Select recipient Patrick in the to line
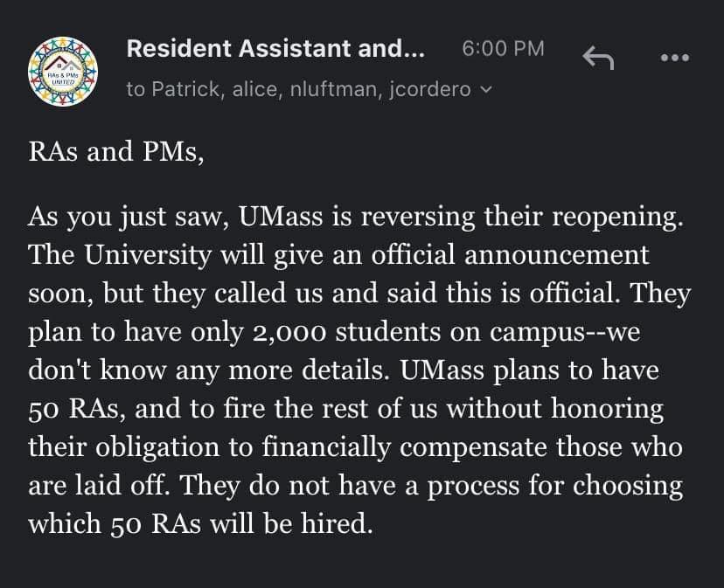 (x=188, y=89)
